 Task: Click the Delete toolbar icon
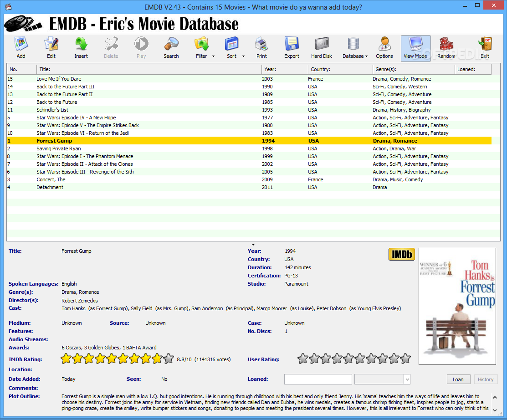pos(111,48)
